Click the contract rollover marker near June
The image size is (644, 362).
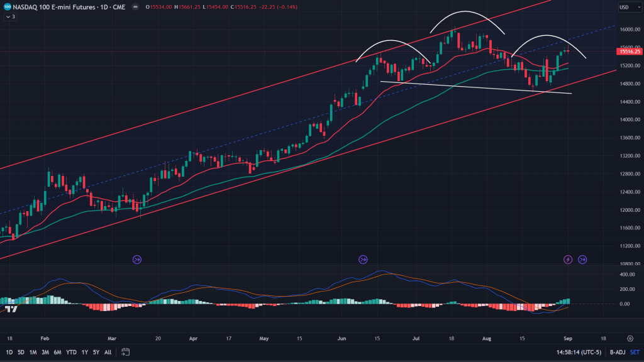coord(363,259)
